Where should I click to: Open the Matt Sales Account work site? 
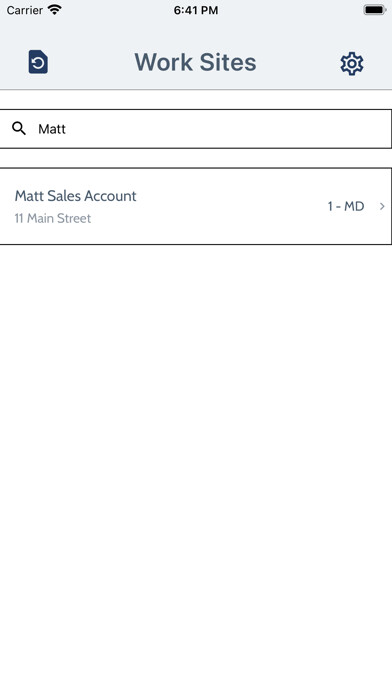click(196, 206)
